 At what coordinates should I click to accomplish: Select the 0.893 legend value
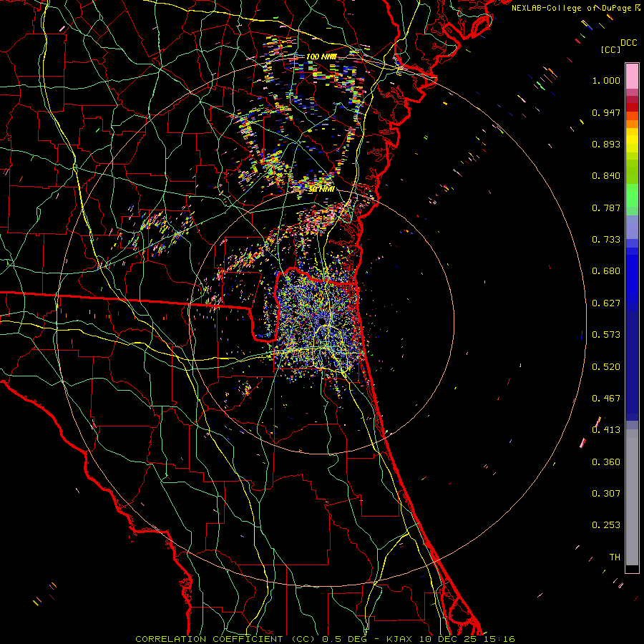point(606,144)
